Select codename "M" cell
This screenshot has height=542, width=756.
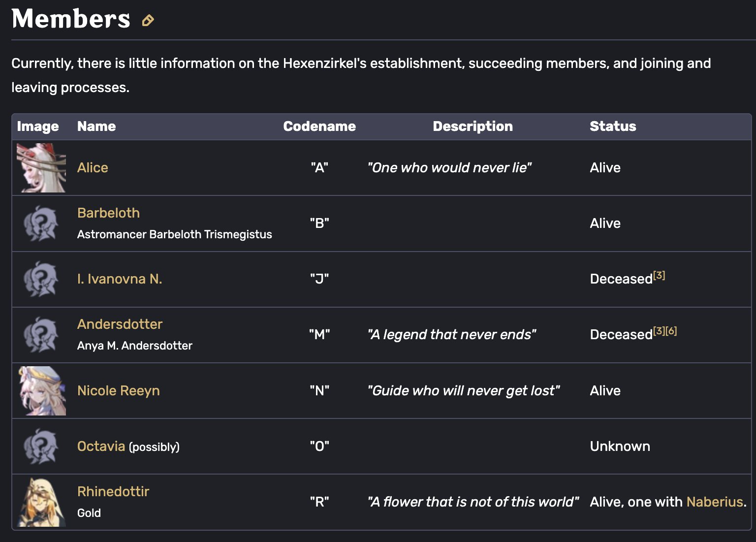(319, 334)
